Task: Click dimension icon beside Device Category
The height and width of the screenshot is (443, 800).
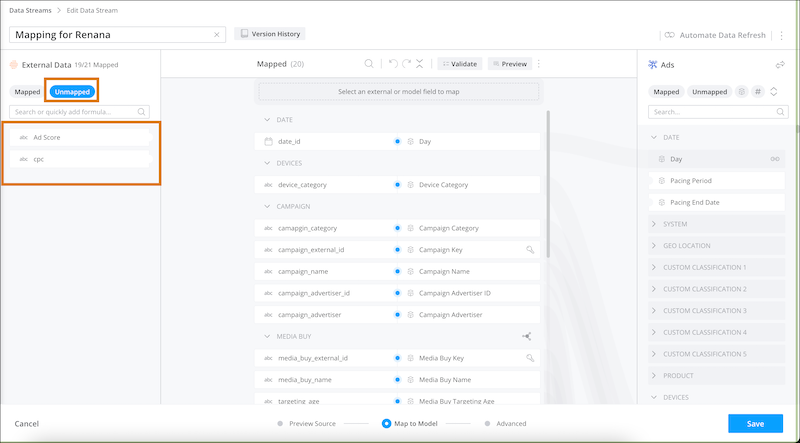Action: pos(410,185)
